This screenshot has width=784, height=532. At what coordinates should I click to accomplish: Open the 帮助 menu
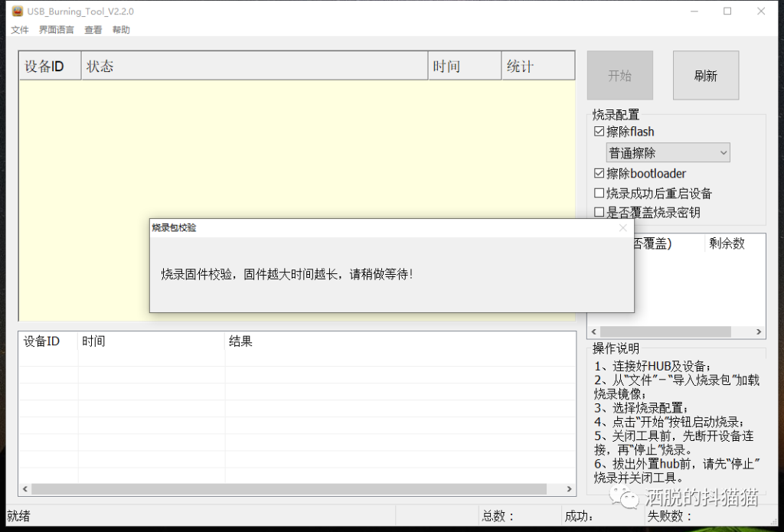coord(121,30)
